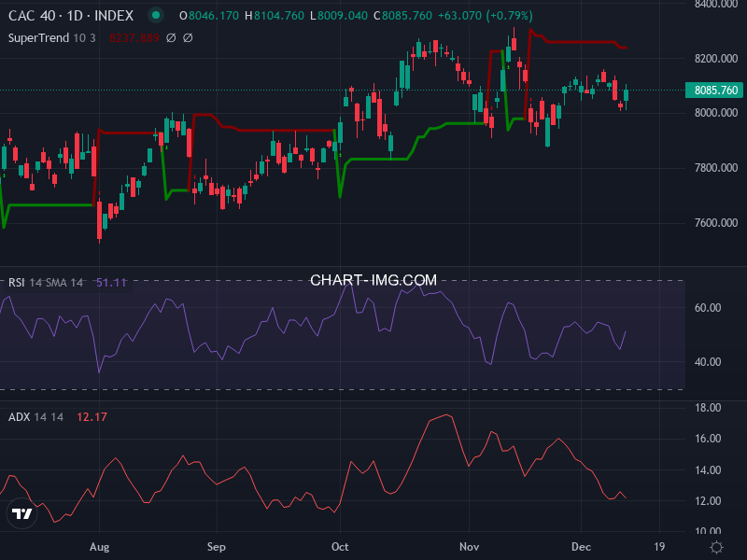
Task: Click the CHART-IMG.COM watermark link
Action: [373, 280]
